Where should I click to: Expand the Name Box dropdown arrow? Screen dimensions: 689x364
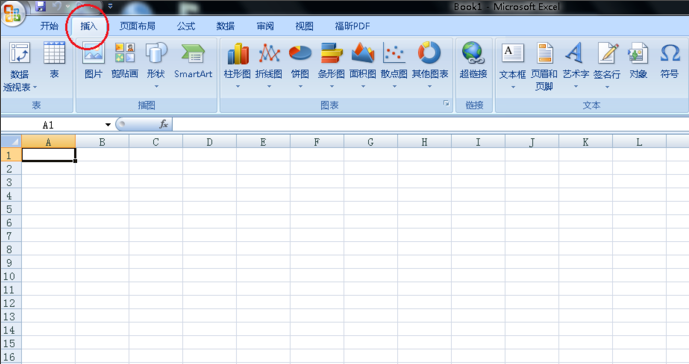click(108, 125)
